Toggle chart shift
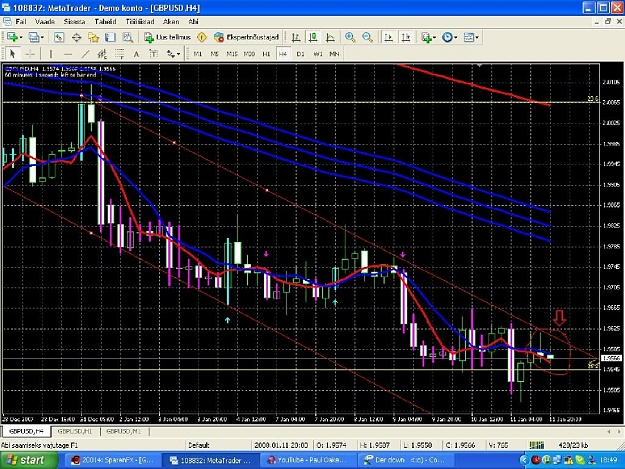 [x=406, y=37]
